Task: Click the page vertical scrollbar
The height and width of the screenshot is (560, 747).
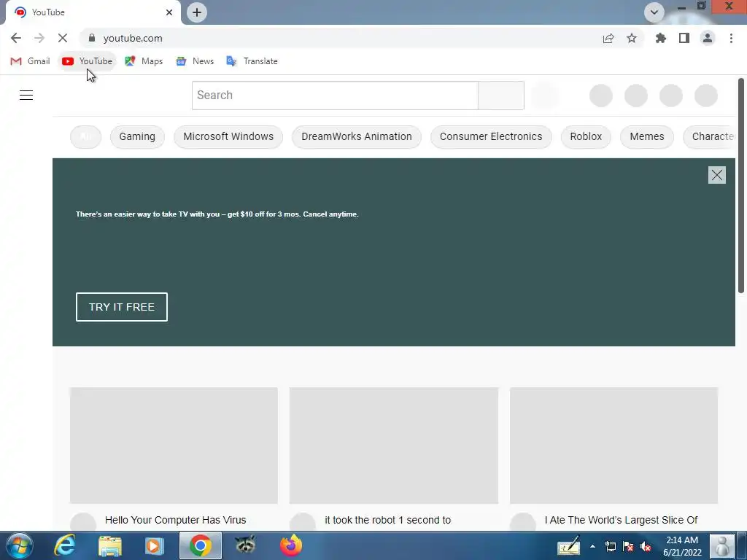Action: 741,186
